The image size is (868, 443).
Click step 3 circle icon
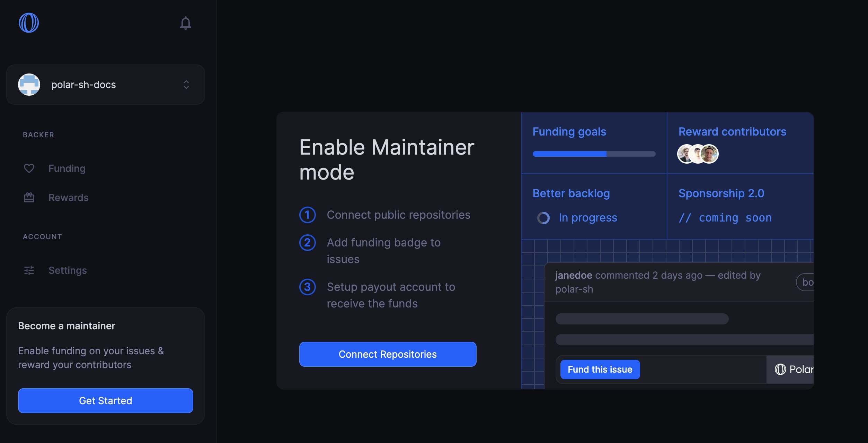point(308,287)
